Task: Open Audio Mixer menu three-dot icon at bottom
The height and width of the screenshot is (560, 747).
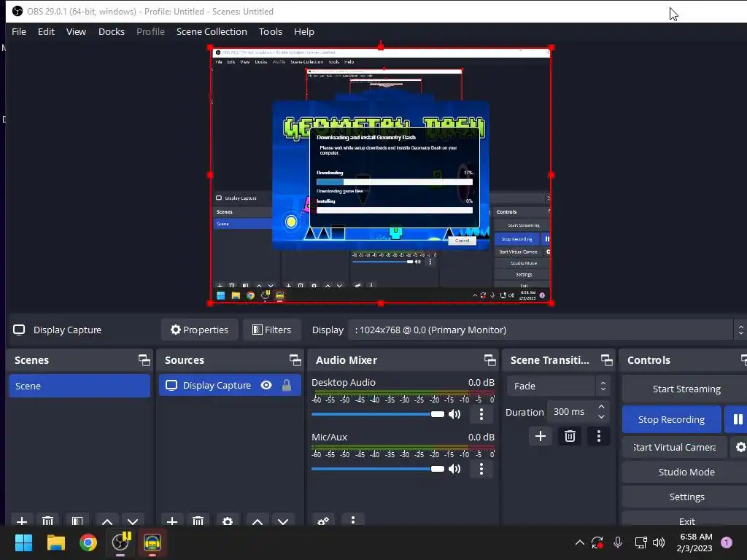Action: coord(353,520)
